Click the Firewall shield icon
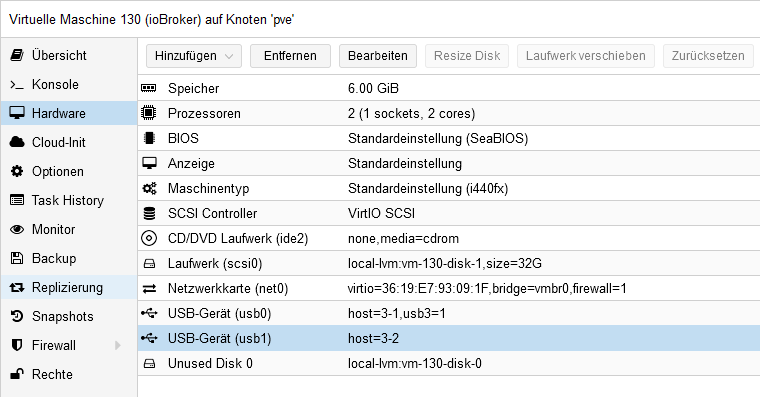Screen dimensions: 760x397 [17, 345]
